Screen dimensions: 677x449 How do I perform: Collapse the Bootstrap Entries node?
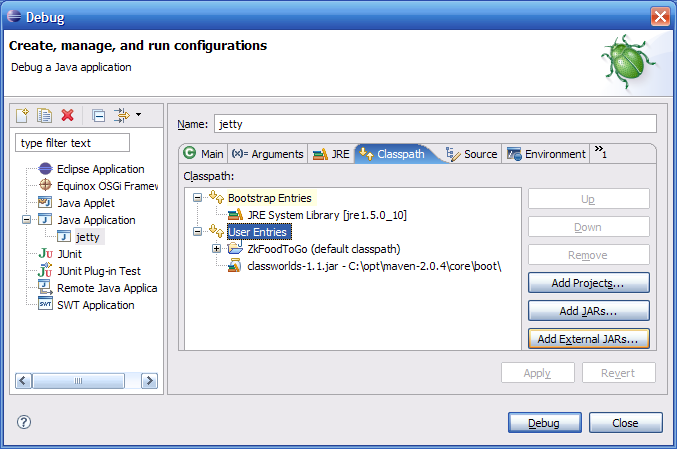pos(197,198)
